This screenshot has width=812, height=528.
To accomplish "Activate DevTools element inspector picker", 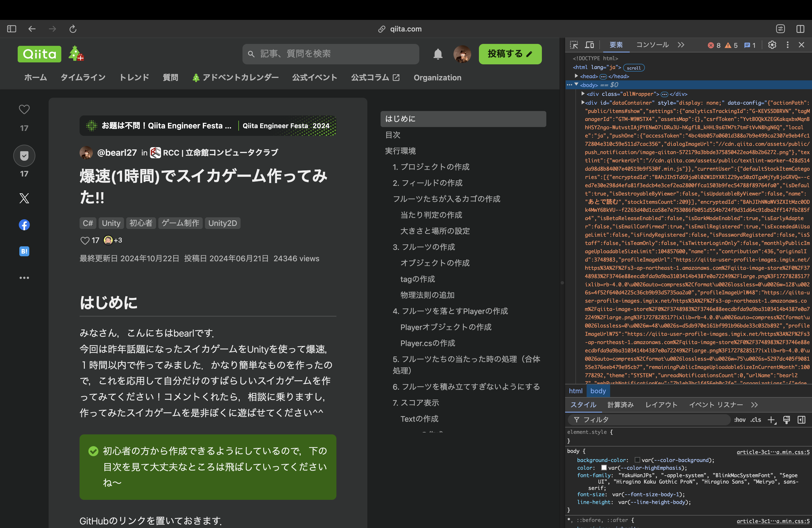I will [574, 45].
